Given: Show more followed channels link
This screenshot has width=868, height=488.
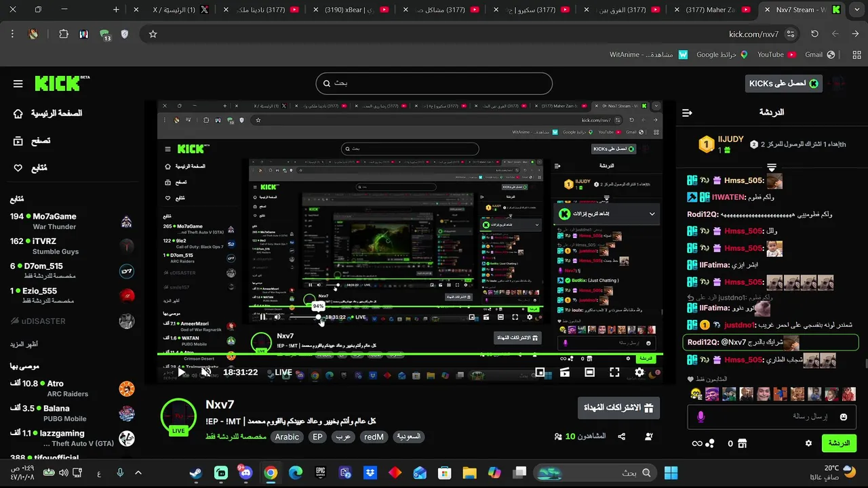Looking at the screenshot, I should click(x=24, y=344).
